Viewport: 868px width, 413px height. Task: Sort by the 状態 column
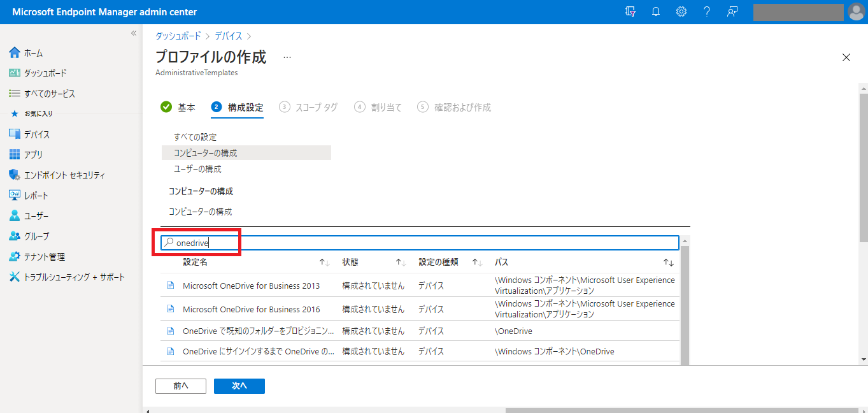350,262
